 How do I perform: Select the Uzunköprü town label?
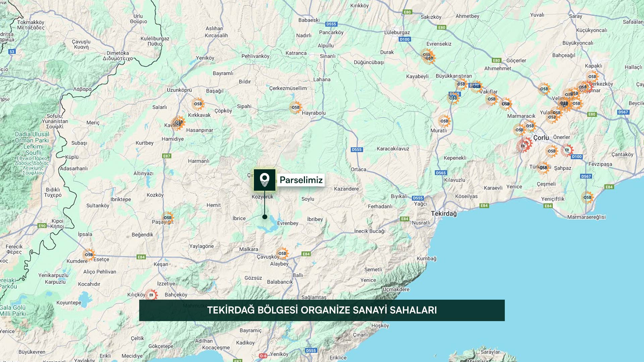click(179, 90)
